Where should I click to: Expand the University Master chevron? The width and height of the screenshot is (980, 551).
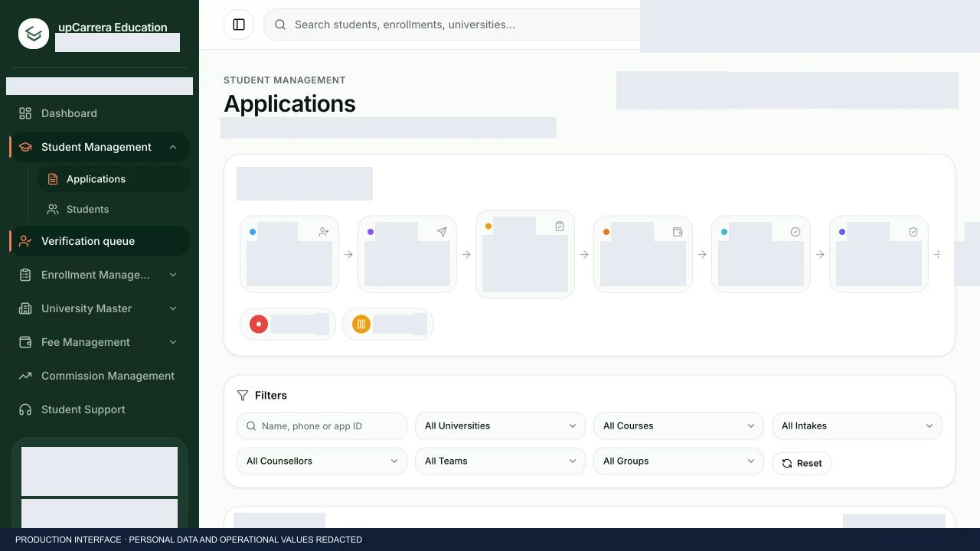173,308
